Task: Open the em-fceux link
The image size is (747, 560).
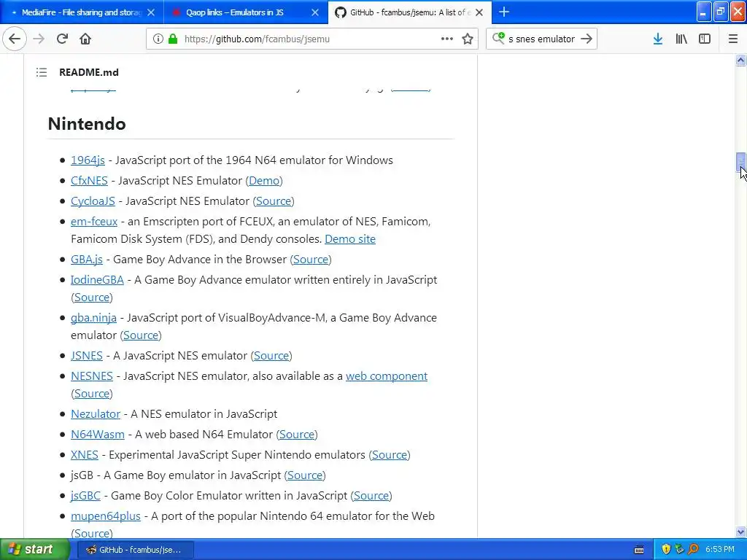Action: (94, 222)
